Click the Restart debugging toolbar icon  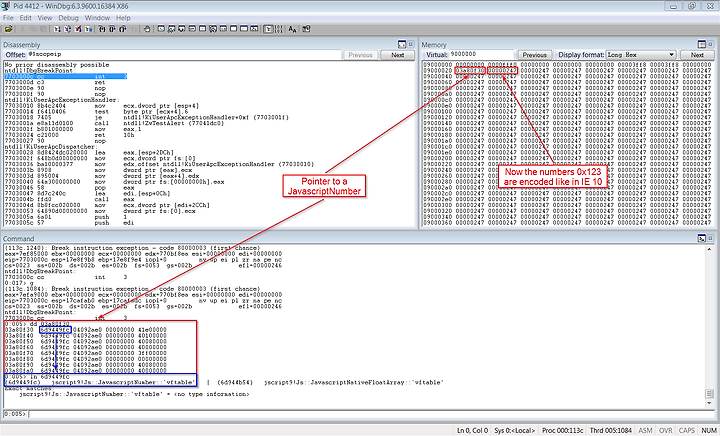68,29
